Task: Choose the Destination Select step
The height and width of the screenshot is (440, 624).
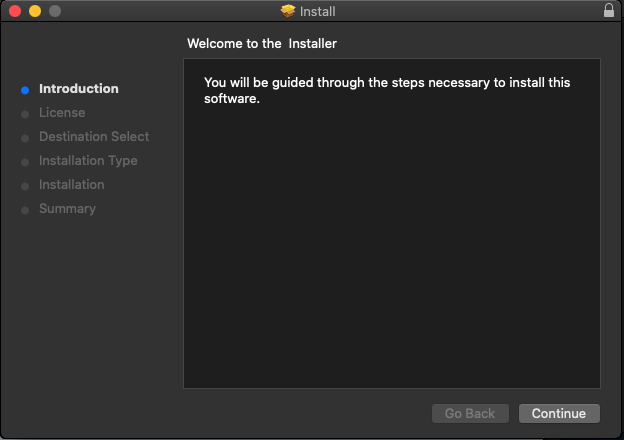Action: (94, 136)
